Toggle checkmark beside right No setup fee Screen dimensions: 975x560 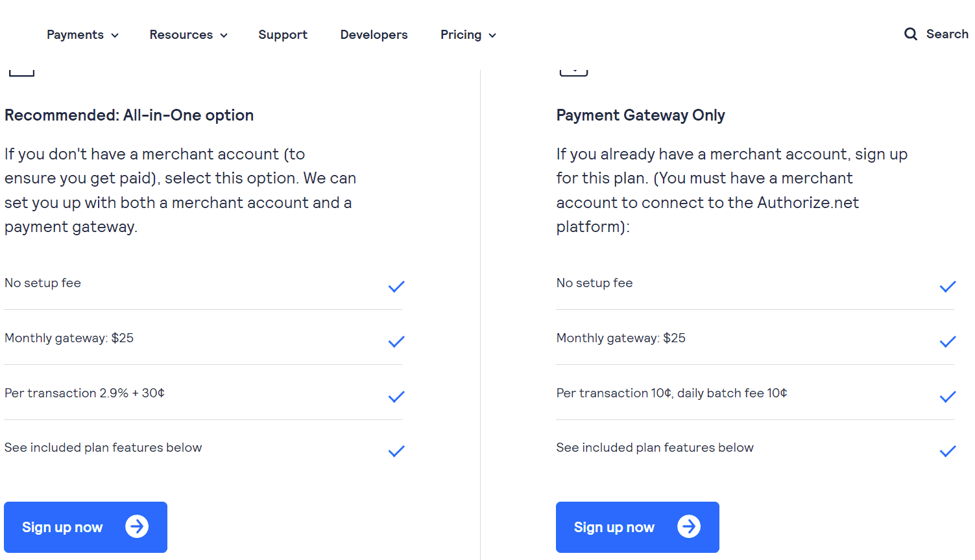[948, 286]
